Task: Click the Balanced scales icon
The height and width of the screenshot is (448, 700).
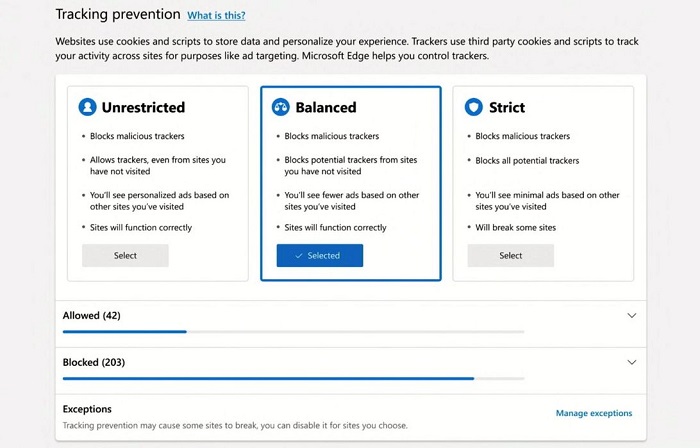Action: click(281, 107)
